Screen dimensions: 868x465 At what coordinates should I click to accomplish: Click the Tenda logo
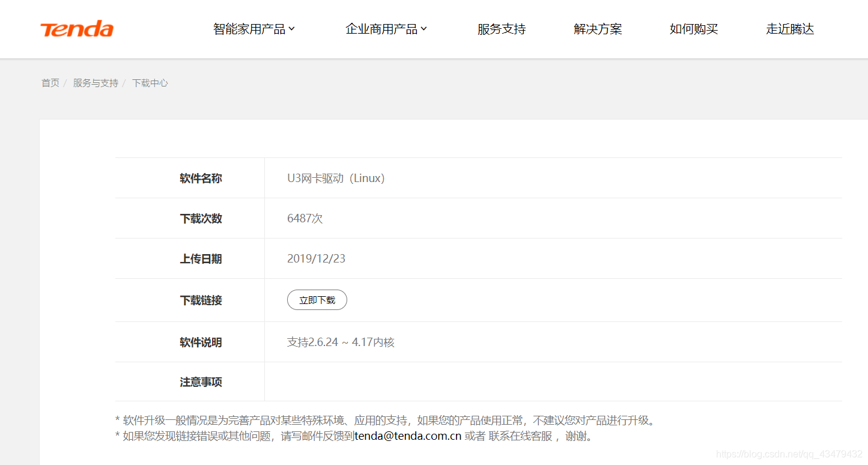(x=77, y=29)
